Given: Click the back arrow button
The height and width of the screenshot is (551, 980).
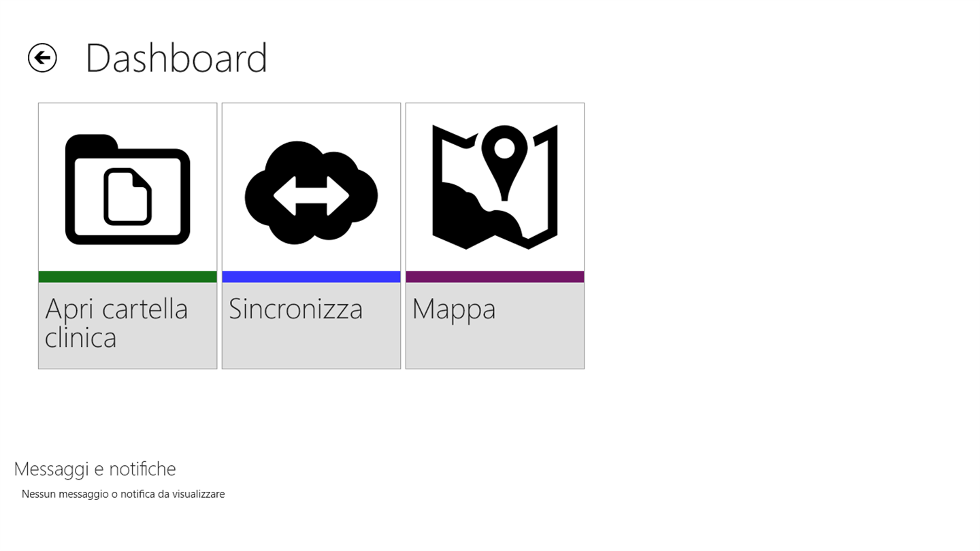Looking at the screenshot, I should point(42,58).
